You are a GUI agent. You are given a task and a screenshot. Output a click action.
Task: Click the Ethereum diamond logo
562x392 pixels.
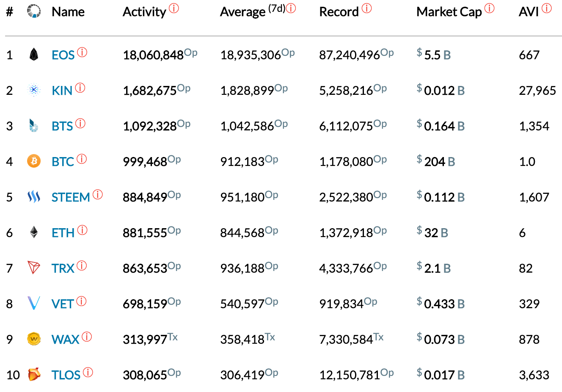coord(34,232)
